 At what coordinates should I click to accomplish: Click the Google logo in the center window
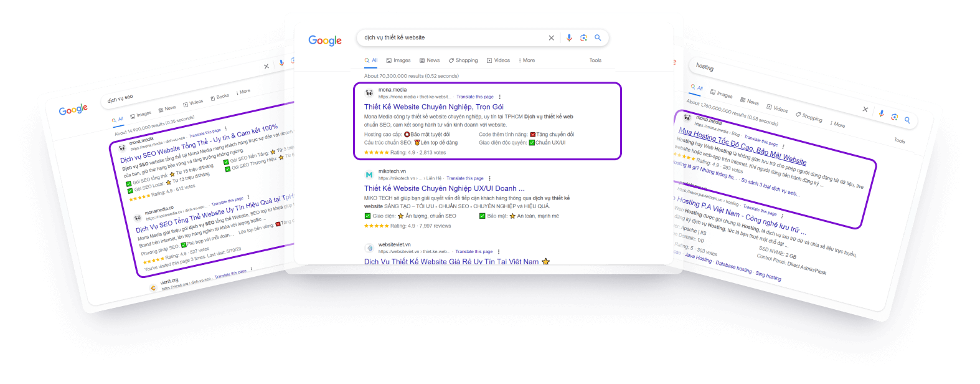[x=325, y=41]
